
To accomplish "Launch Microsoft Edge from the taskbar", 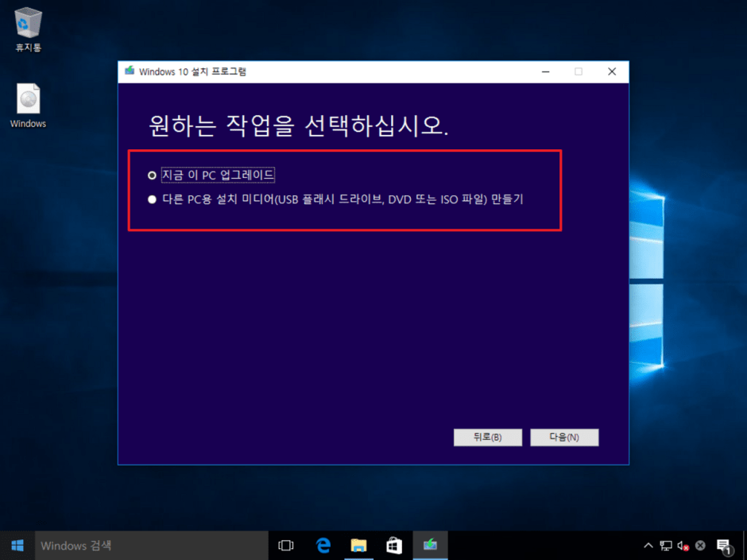I will (323, 546).
